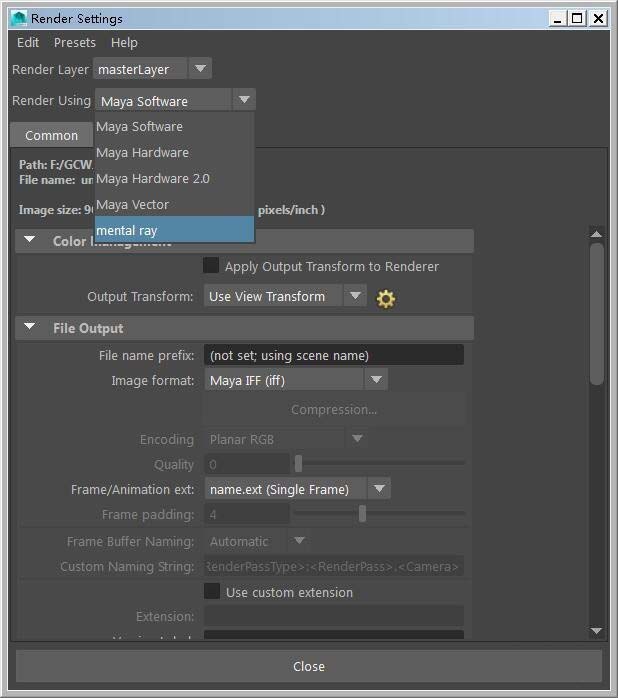
Task: Select mental ray renderer option
Action: click(175, 230)
